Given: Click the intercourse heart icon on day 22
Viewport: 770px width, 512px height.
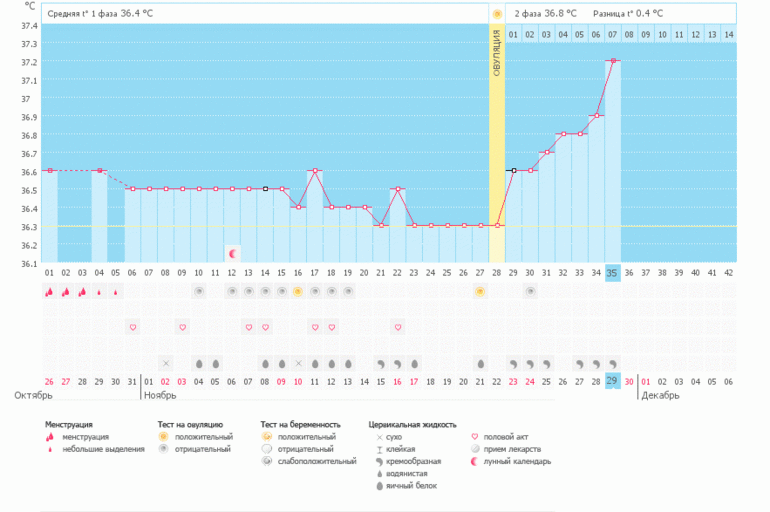Looking at the screenshot, I should (x=397, y=327).
